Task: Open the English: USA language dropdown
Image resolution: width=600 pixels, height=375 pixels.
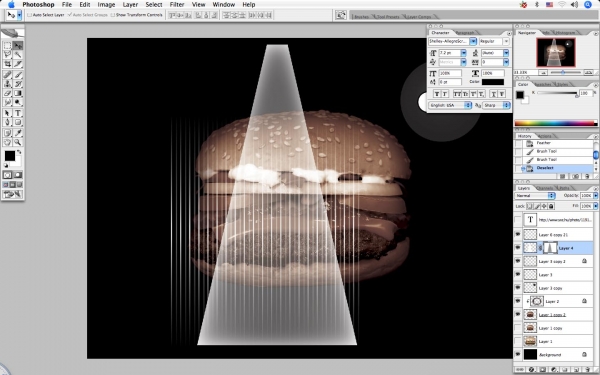Action: (450, 105)
